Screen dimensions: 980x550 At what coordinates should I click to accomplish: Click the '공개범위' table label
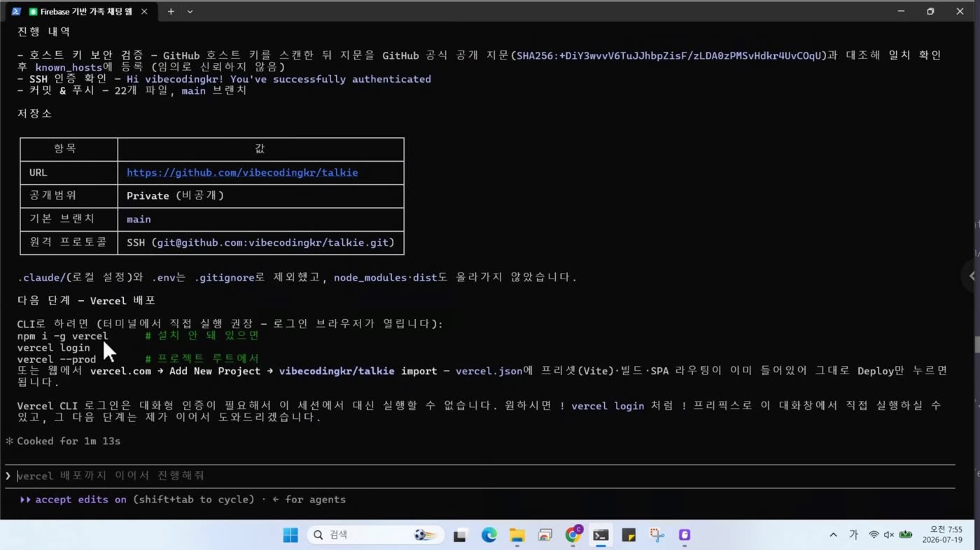point(52,195)
